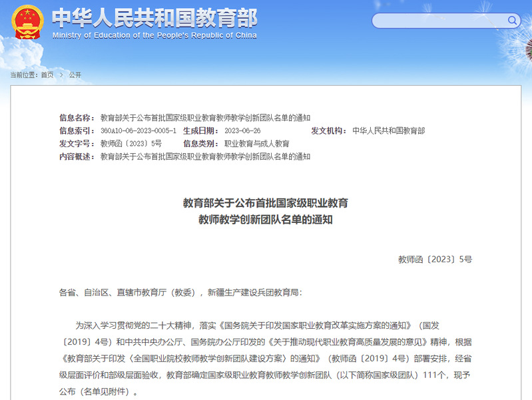Viewport: 532px width, 400px height.
Task: Open the 首页 breadcrumb link
Action: click(47, 75)
